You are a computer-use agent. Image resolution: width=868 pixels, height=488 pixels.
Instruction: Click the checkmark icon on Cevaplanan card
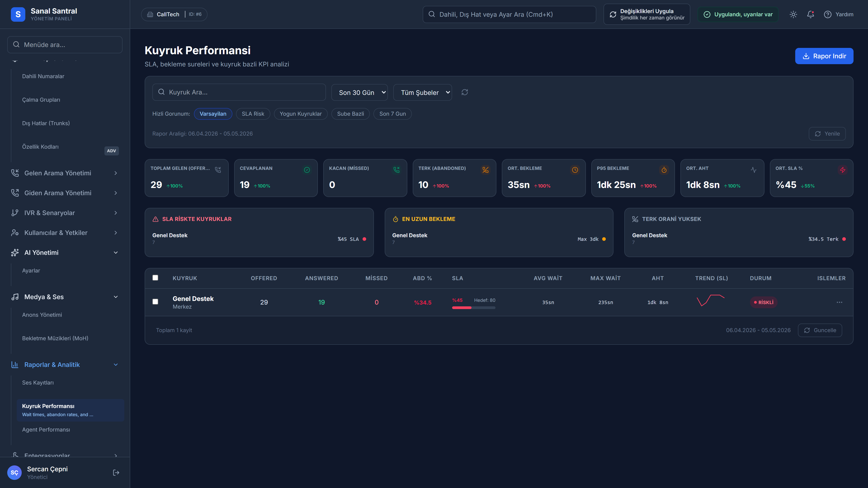[307, 170]
